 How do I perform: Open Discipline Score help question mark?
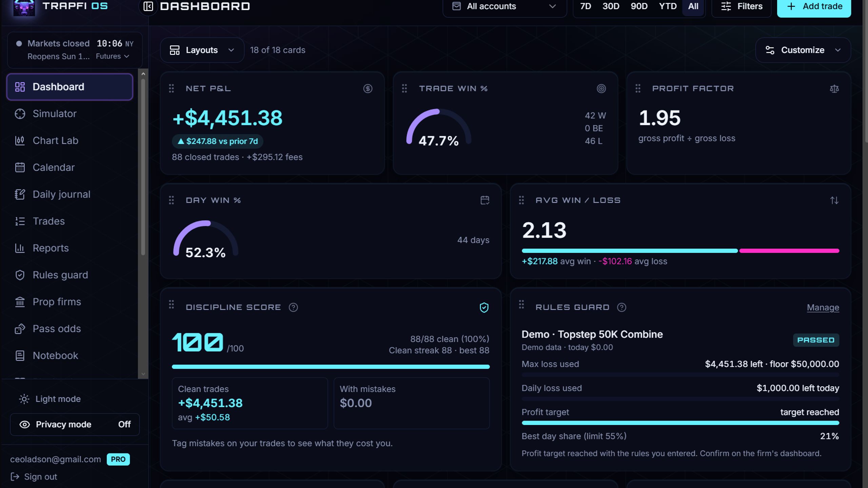(x=293, y=307)
